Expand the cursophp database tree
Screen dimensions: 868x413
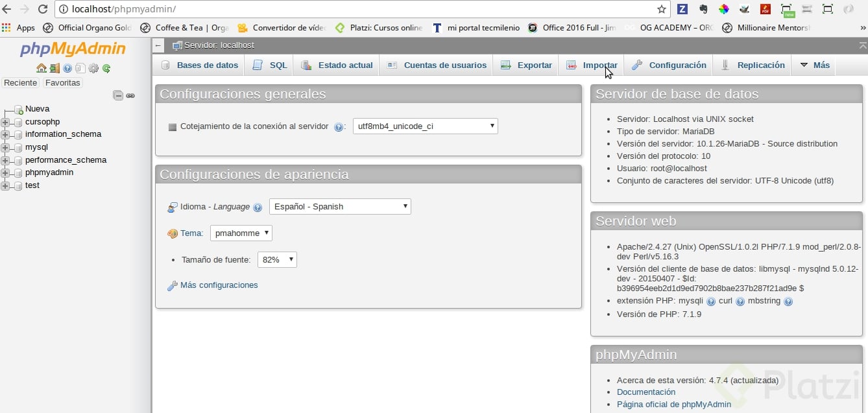coord(5,123)
